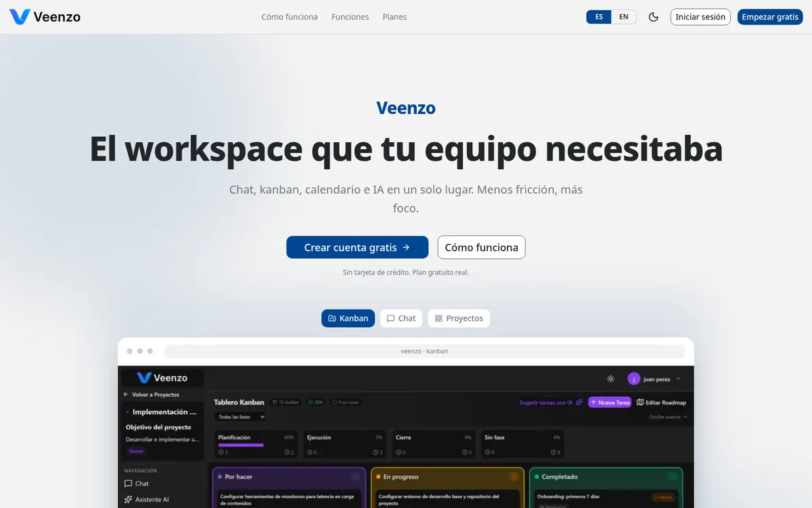
Task: Click the Owner badge in the sidebar
Action: coord(136,451)
